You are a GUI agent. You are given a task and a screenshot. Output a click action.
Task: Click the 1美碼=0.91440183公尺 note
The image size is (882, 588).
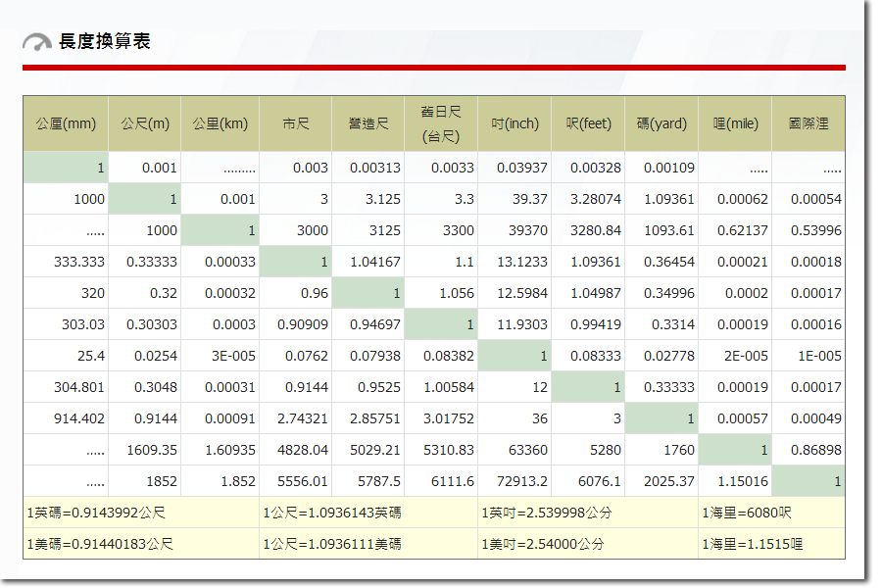click(100, 544)
